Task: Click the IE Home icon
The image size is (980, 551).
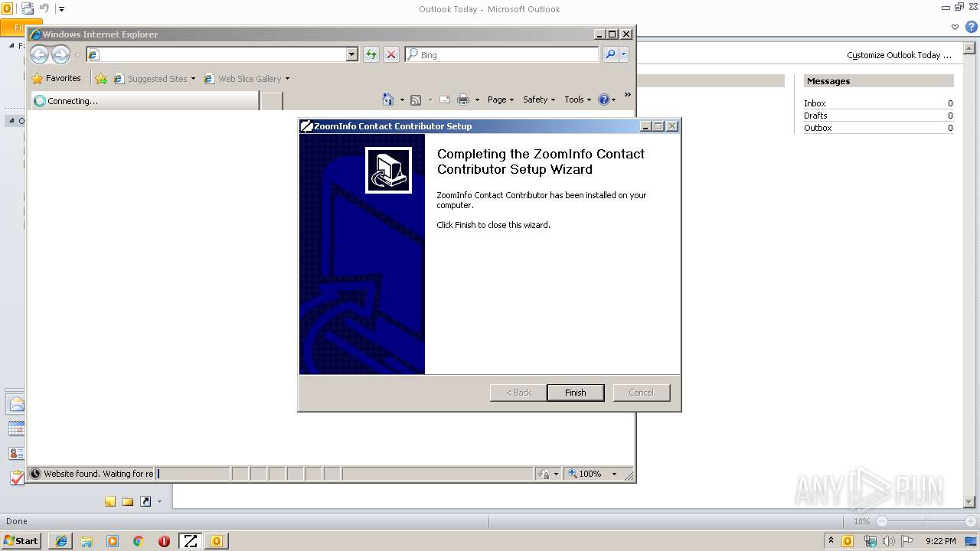Action: point(388,99)
